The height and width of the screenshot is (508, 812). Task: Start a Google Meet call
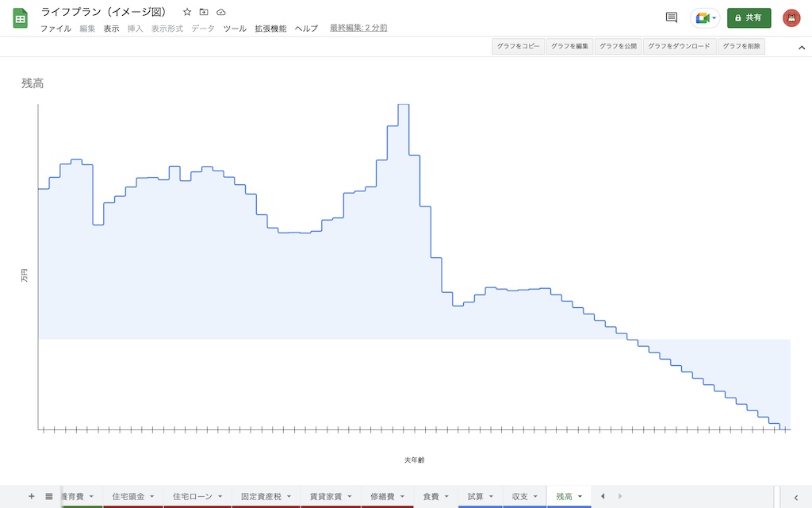[x=705, y=18]
